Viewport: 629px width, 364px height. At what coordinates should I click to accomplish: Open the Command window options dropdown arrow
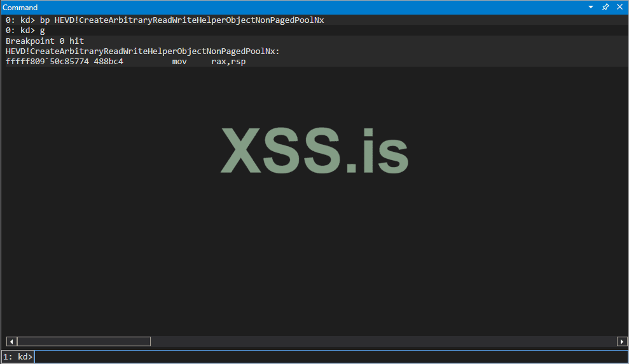point(590,7)
